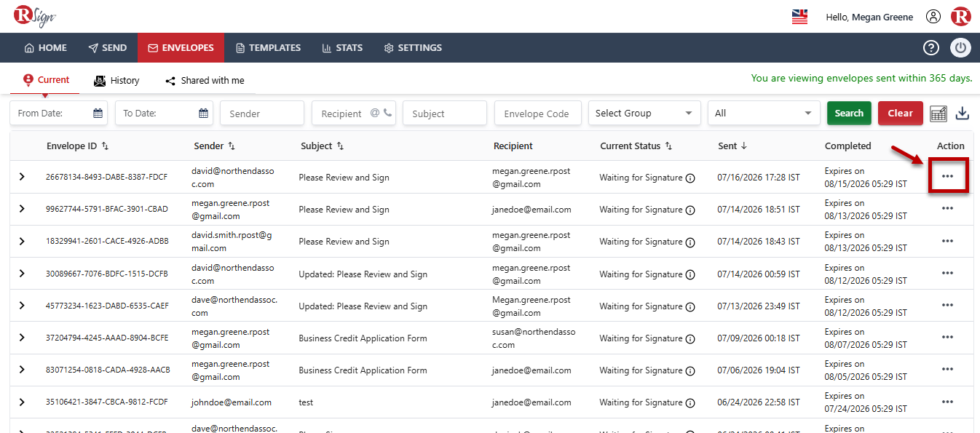
Task: Switch to the History tab
Action: click(x=116, y=81)
